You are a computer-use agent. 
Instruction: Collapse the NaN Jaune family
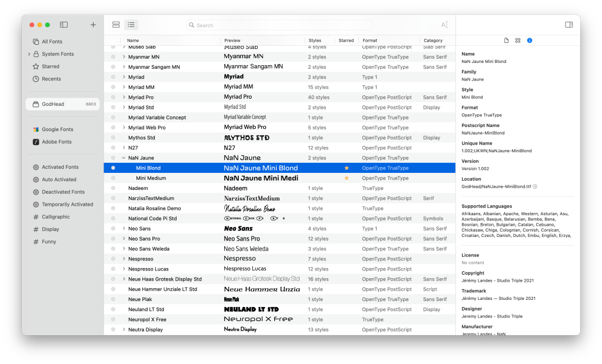(124, 158)
